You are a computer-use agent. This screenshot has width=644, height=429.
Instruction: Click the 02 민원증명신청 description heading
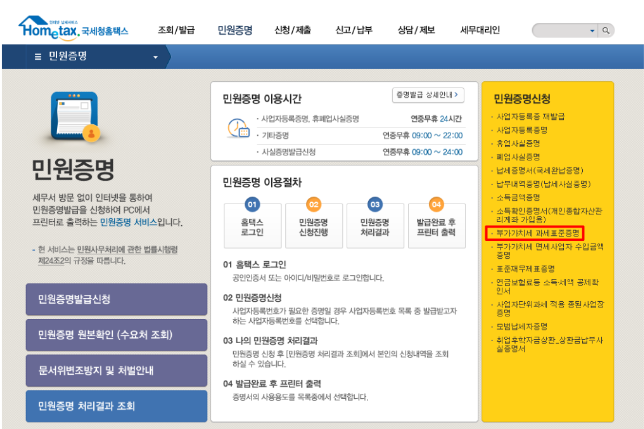[x=252, y=298]
